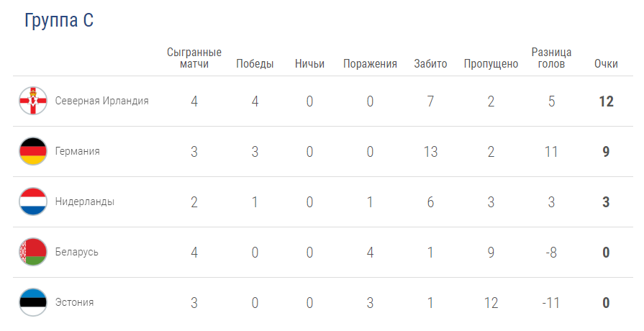Click the Germany flag icon

pos(33,151)
